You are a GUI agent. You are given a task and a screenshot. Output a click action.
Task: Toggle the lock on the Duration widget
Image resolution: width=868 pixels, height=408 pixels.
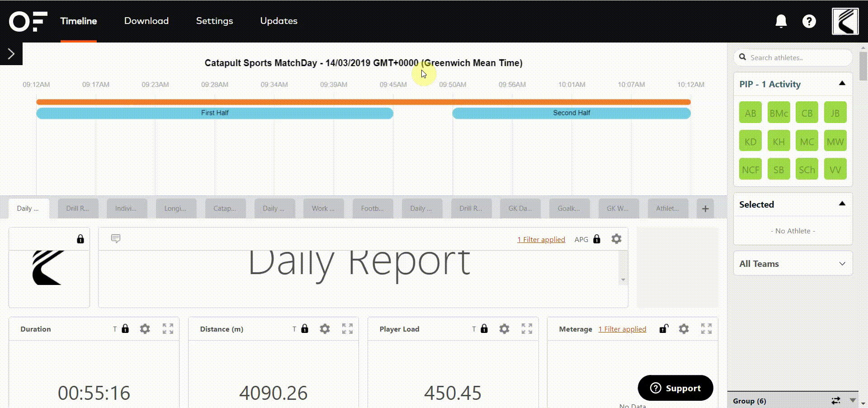coord(125,329)
